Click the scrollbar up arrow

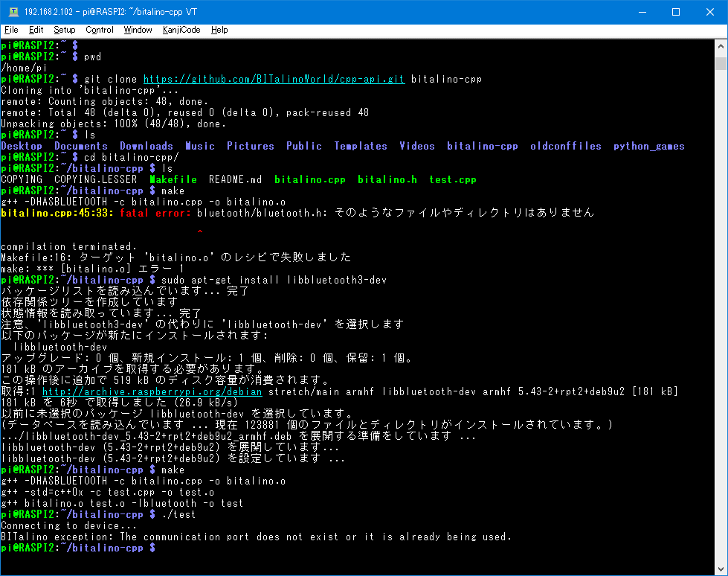[721, 46]
